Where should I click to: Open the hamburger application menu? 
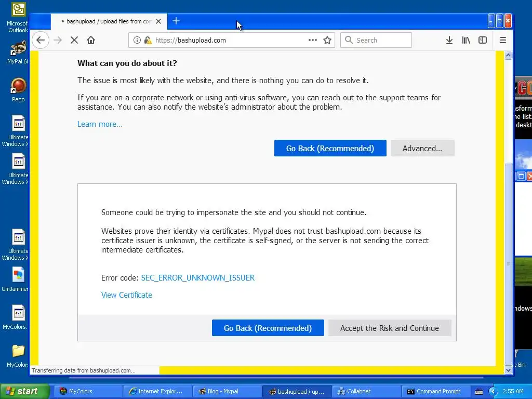503,40
